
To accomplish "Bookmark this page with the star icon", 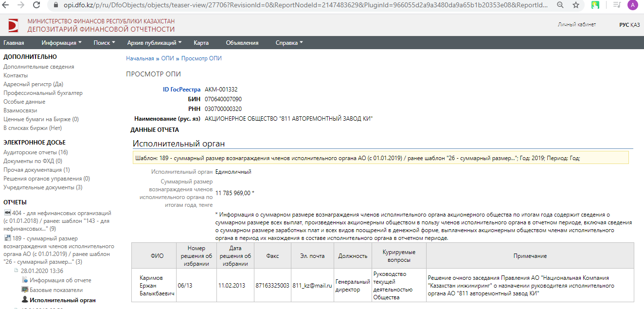I will coord(576,5).
